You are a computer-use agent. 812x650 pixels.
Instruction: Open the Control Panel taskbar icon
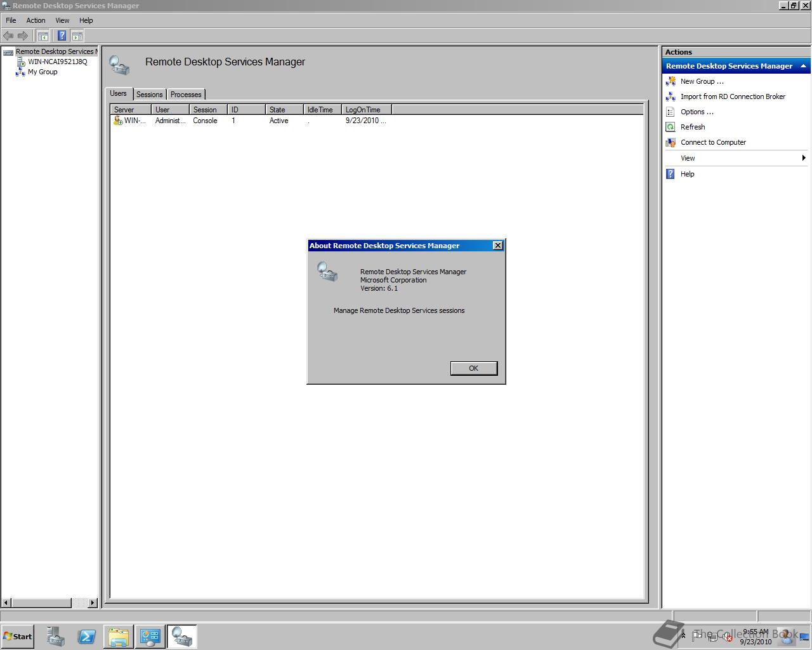tap(150, 637)
